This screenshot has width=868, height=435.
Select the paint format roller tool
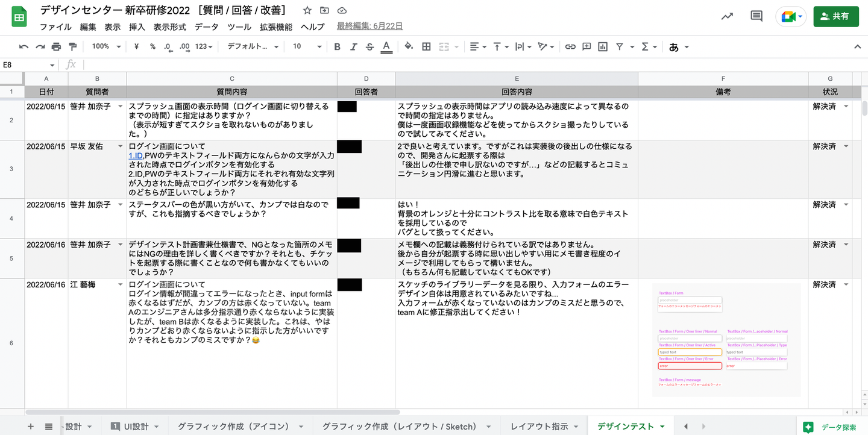pyautogui.click(x=73, y=46)
